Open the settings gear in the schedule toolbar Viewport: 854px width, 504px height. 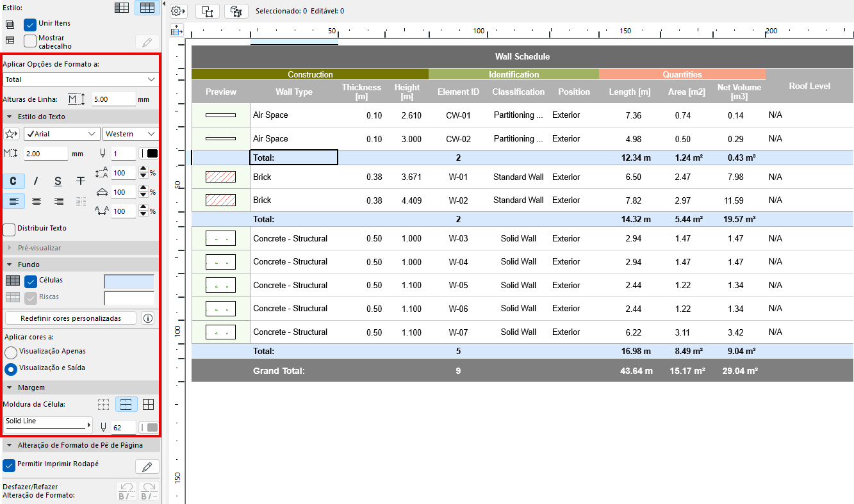pyautogui.click(x=177, y=10)
